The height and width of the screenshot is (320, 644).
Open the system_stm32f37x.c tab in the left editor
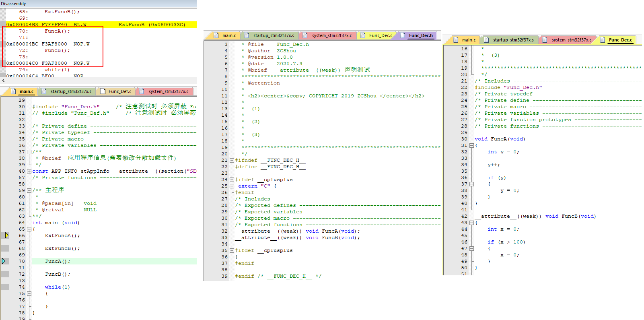[x=164, y=91]
